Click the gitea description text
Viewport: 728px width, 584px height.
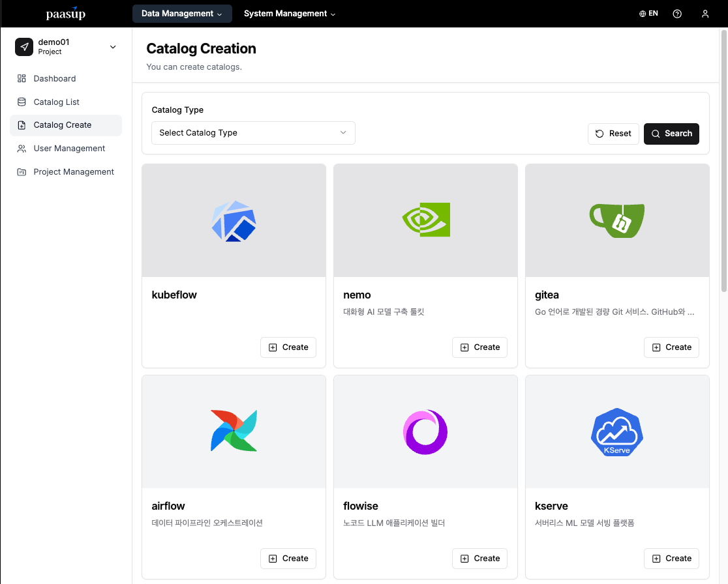(x=614, y=312)
